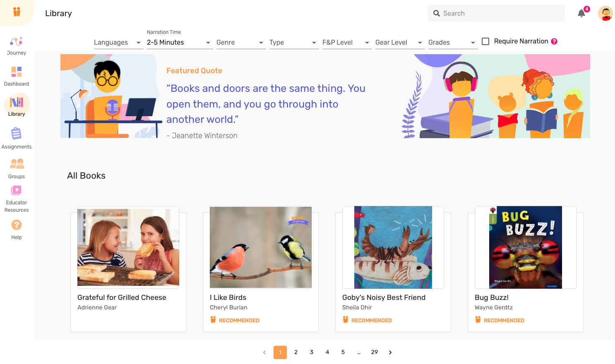Select the Dashboard sidebar icon
This screenshot has width=615, height=364.
pyautogui.click(x=16, y=76)
